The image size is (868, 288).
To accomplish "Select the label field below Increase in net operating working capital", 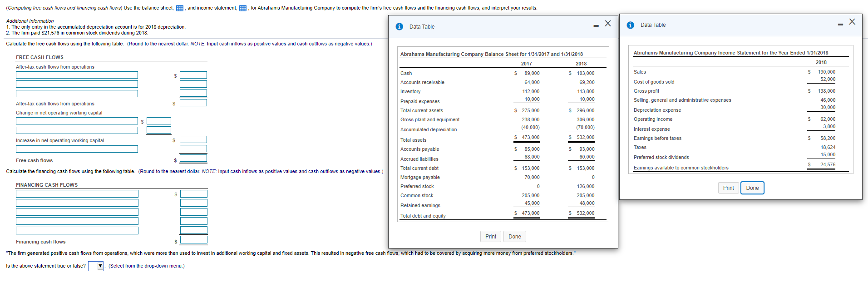I will [x=77, y=149].
